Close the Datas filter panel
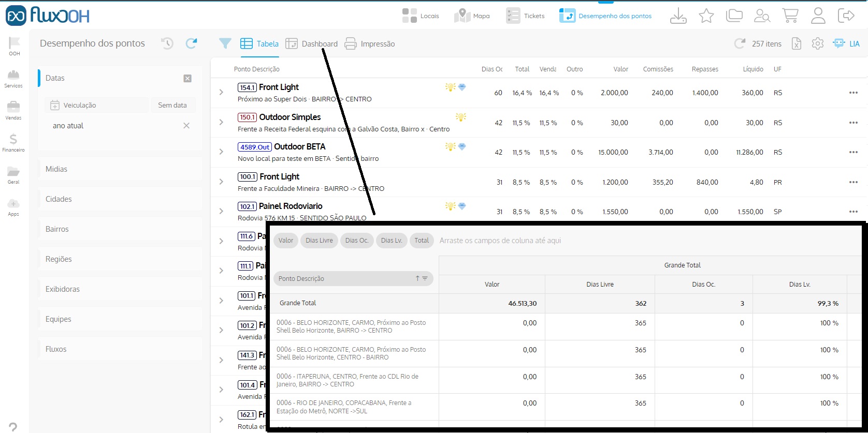 pos(187,78)
